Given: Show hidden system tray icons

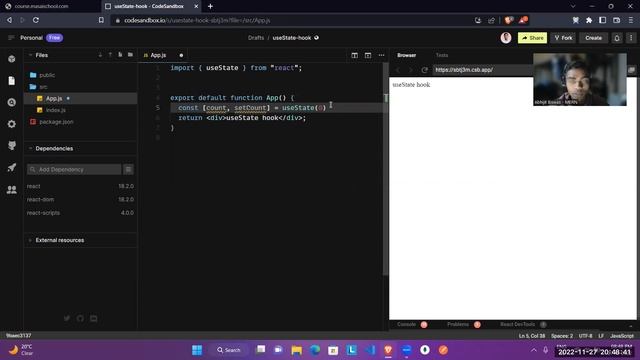Looking at the screenshot, I should [533, 350].
